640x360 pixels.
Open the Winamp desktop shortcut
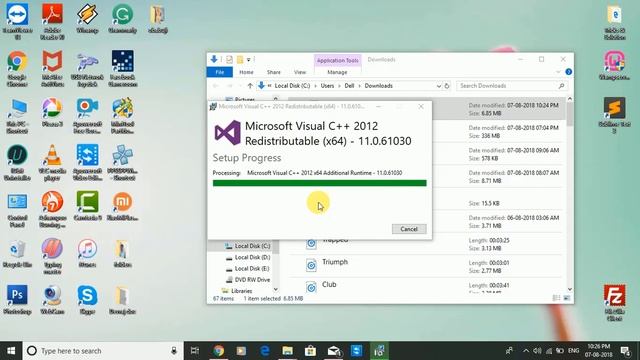coord(87,18)
